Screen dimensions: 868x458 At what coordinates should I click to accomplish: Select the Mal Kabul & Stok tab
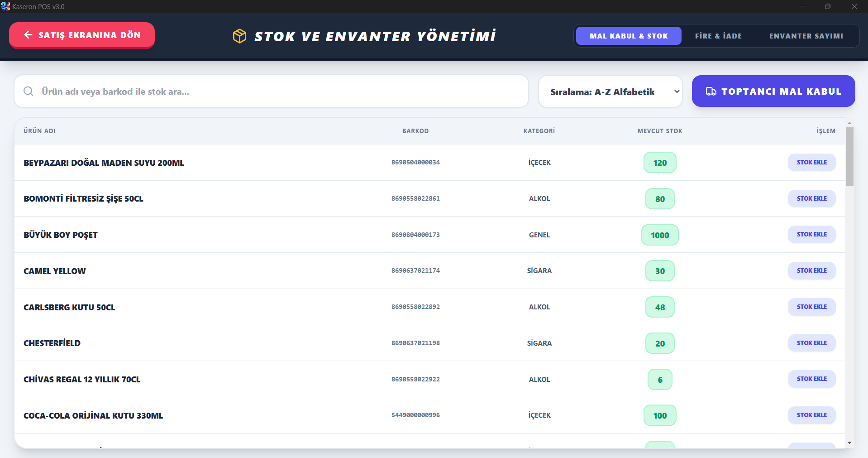[x=628, y=36]
